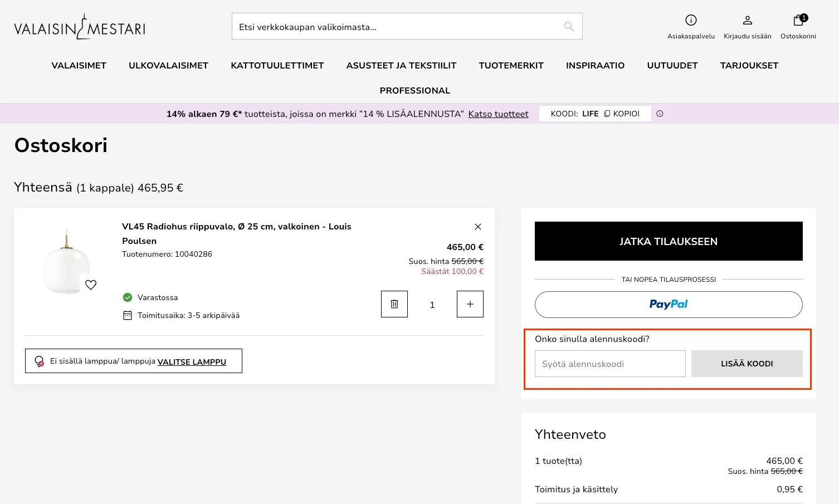This screenshot has width=839, height=504.
Task: Open the VL45 Radiohus riippuvalo title link
Action: [x=237, y=234]
